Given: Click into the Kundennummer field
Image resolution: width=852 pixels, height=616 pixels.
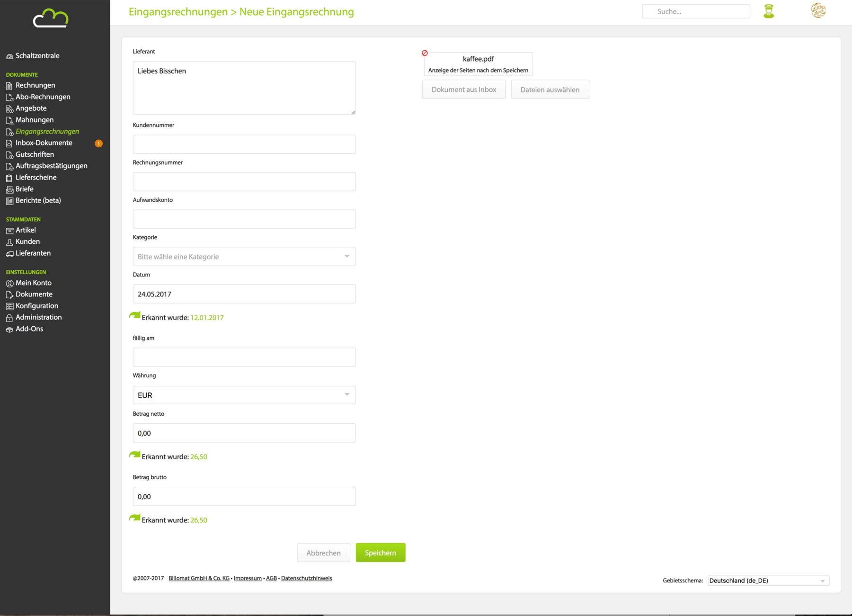Looking at the screenshot, I should coord(244,144).
